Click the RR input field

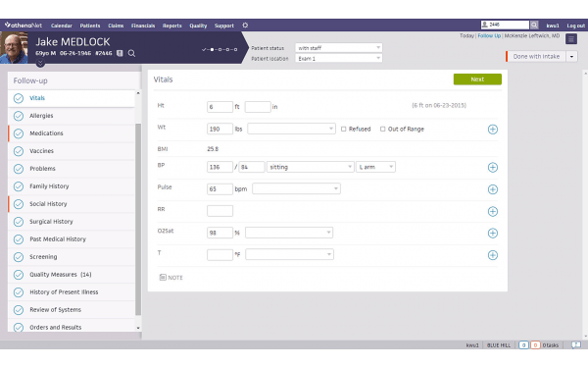220,211
